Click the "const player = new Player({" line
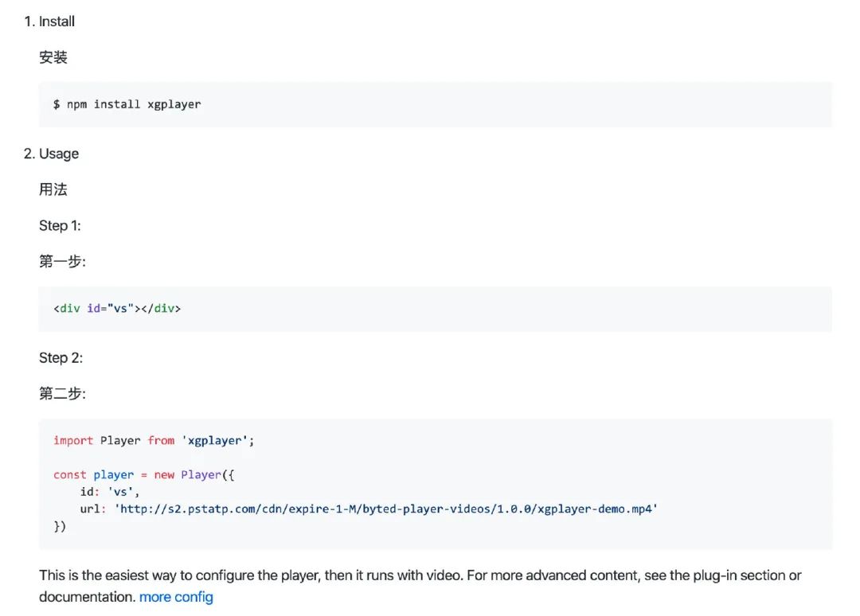The height and width of the screenshot is (616, 860). click(144, 474)
